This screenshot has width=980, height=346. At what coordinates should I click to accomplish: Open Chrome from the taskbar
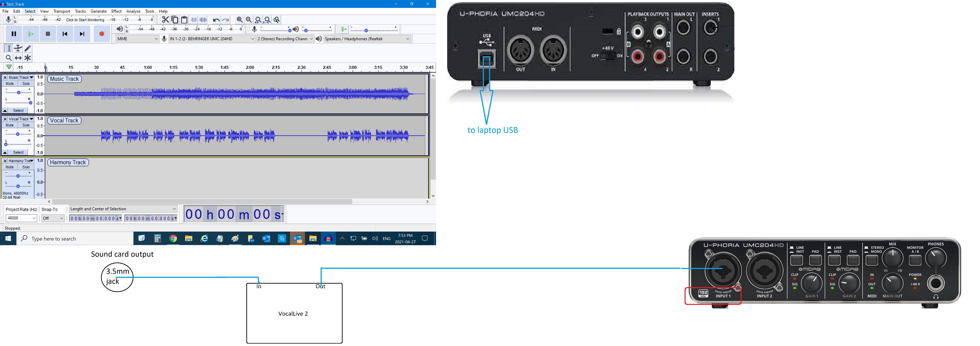[x=173, y=238]
